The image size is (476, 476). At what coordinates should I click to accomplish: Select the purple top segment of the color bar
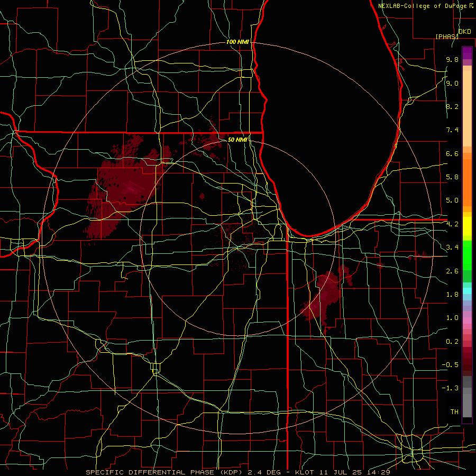click(x=467, y=53)
